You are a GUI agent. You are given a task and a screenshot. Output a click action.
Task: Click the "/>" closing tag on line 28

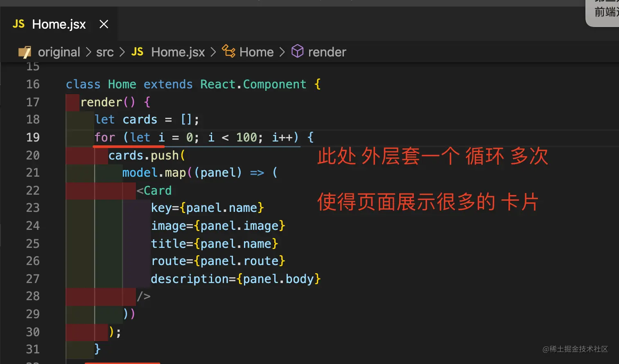(x=144, y=296)
